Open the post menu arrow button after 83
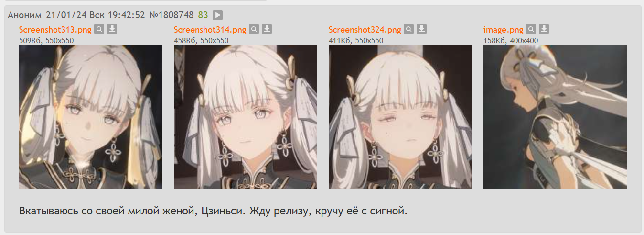The height and width of the screenshot is (235, 644). [217, 15]
